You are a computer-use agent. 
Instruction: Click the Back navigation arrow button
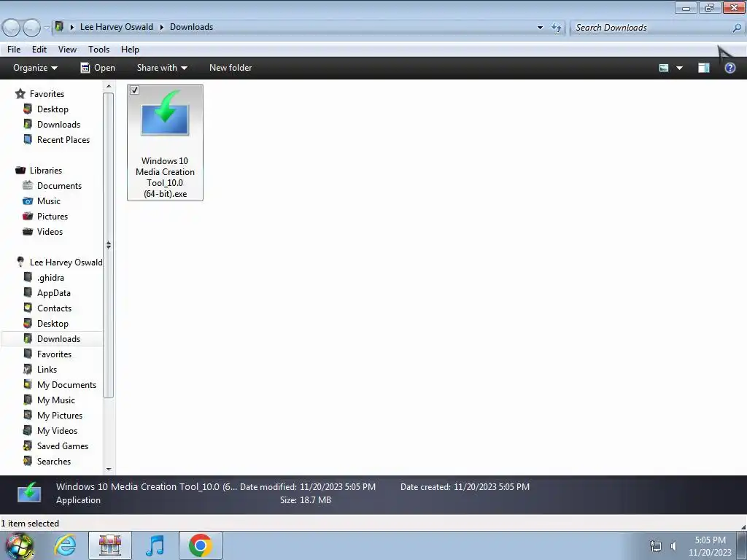click(x=11, y=28)
